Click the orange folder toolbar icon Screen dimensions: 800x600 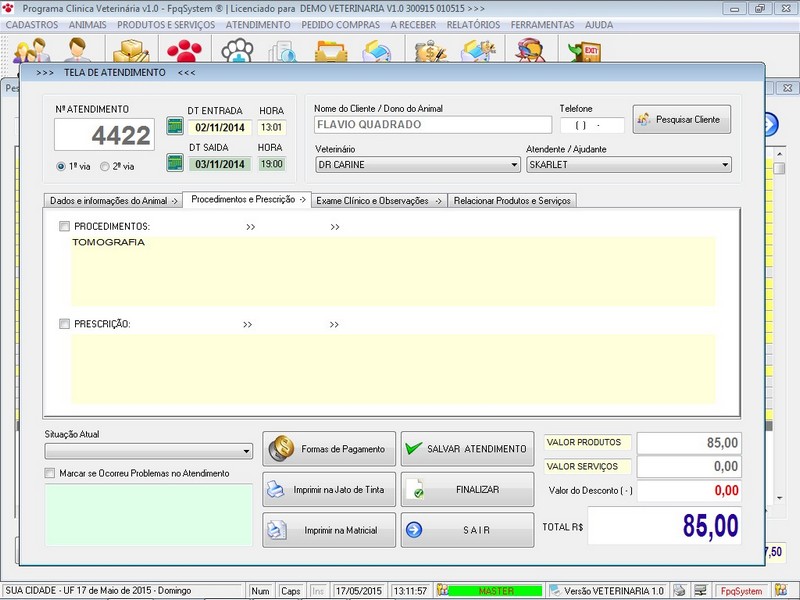tap(329, 49)
